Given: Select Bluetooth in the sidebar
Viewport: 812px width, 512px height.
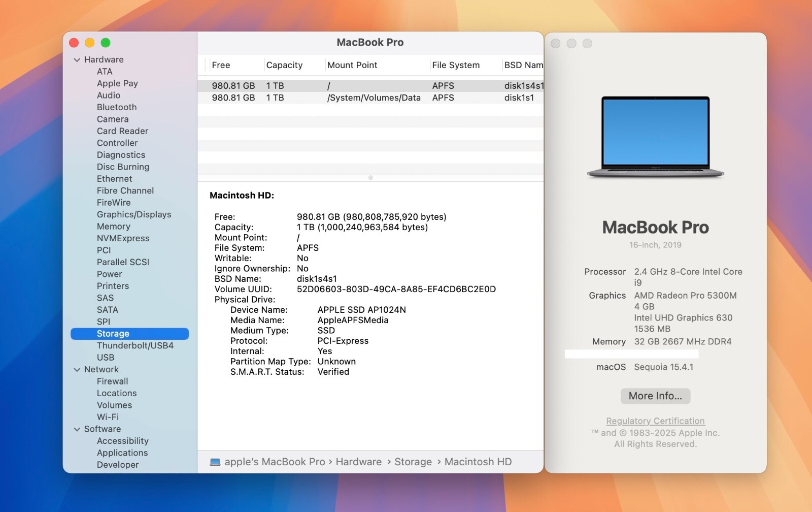Looking at the screenshot, I should [117, 107].
